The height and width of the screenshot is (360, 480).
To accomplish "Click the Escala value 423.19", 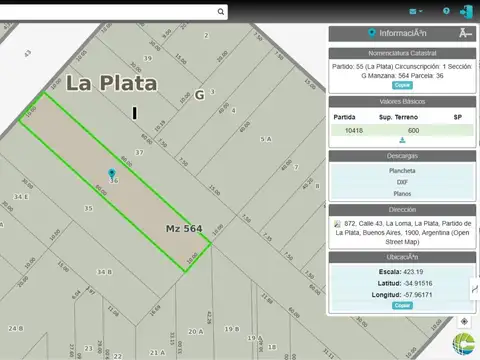I will (x=413, y=272).
